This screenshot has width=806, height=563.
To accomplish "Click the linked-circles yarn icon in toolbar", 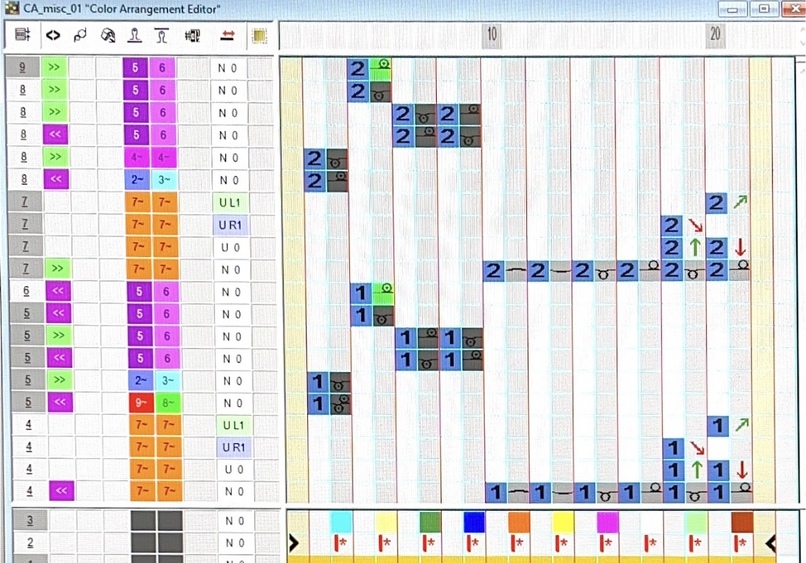I will (80, 35).
